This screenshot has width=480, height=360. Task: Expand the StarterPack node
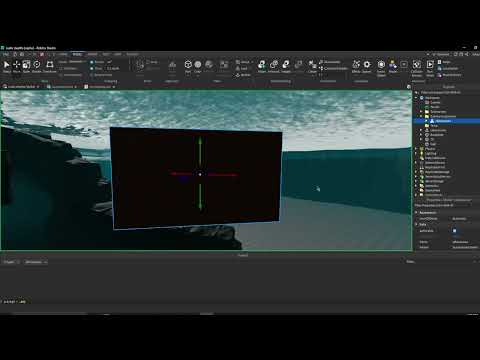[416, 191]
